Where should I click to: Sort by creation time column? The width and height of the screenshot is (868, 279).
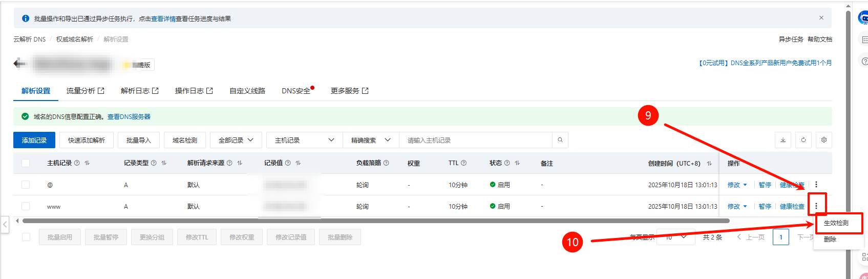coord(709,164)
